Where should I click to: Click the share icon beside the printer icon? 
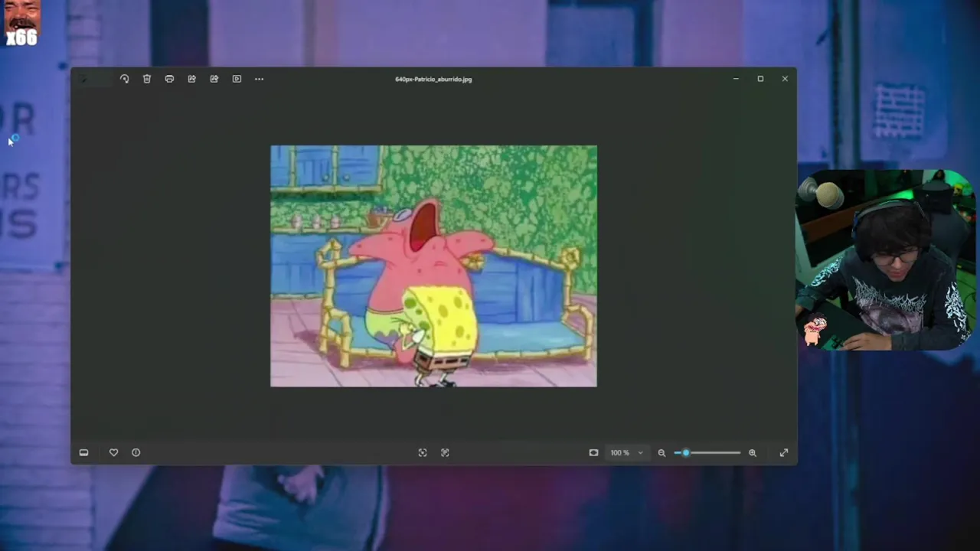point(191,79)
